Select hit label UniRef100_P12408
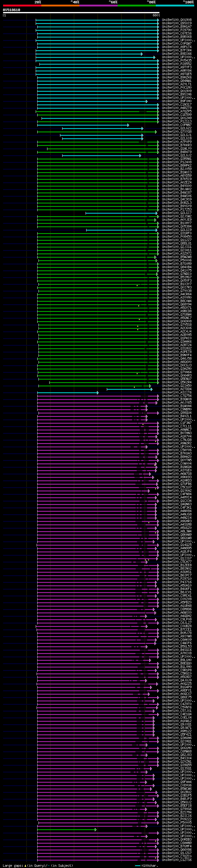Viewport: 197px width, 868px height. (176, 162)
